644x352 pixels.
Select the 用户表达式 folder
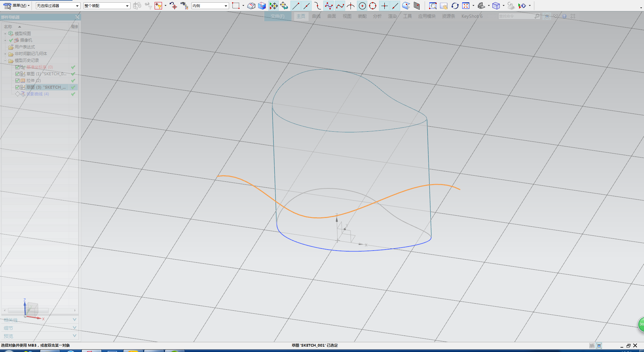(22, 47)
